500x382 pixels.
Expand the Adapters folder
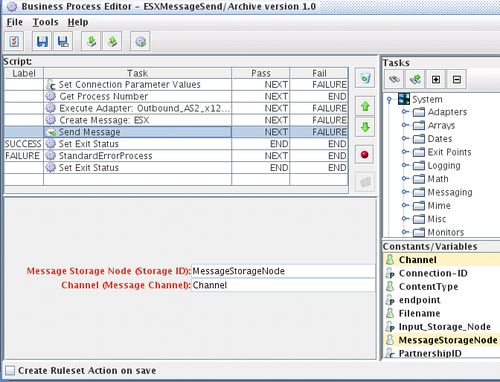(x=405, y=112)
